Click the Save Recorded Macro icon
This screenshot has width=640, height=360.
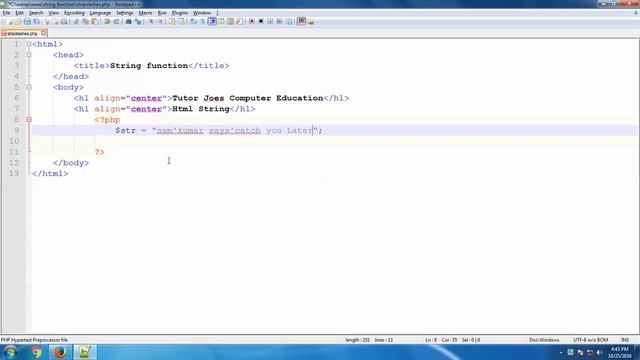(289, 21)
